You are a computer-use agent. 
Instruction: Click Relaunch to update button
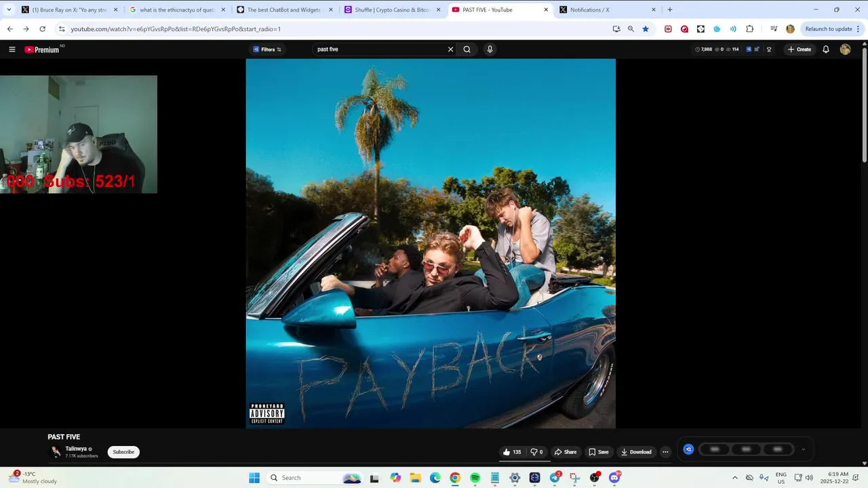829,29
